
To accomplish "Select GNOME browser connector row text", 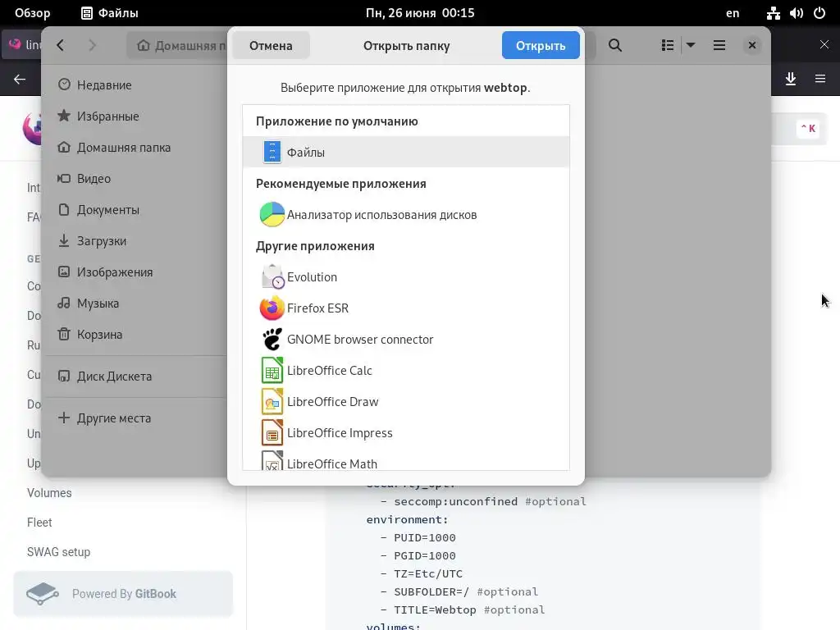I will (x=360, y=339).
